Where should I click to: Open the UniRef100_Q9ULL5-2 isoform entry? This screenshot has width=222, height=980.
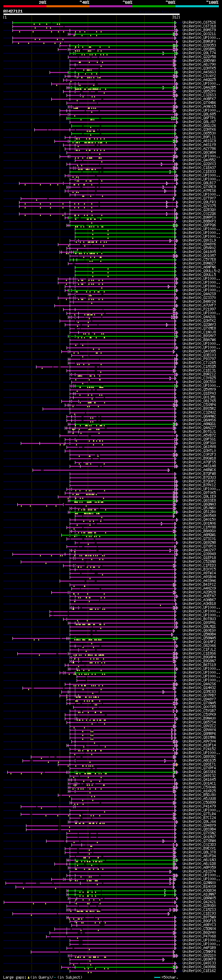202,271
